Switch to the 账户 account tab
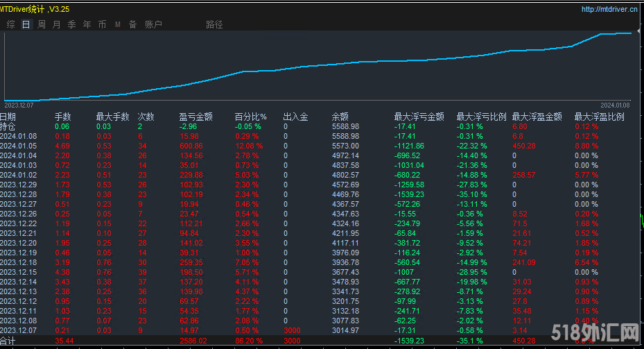The height and width of the screenshot is (349, 644). coord(153,24)
